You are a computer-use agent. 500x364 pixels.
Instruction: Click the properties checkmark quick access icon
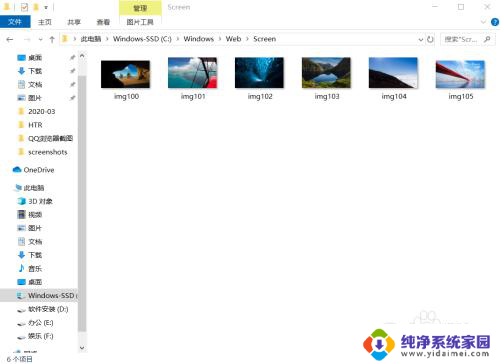[24, 7]
